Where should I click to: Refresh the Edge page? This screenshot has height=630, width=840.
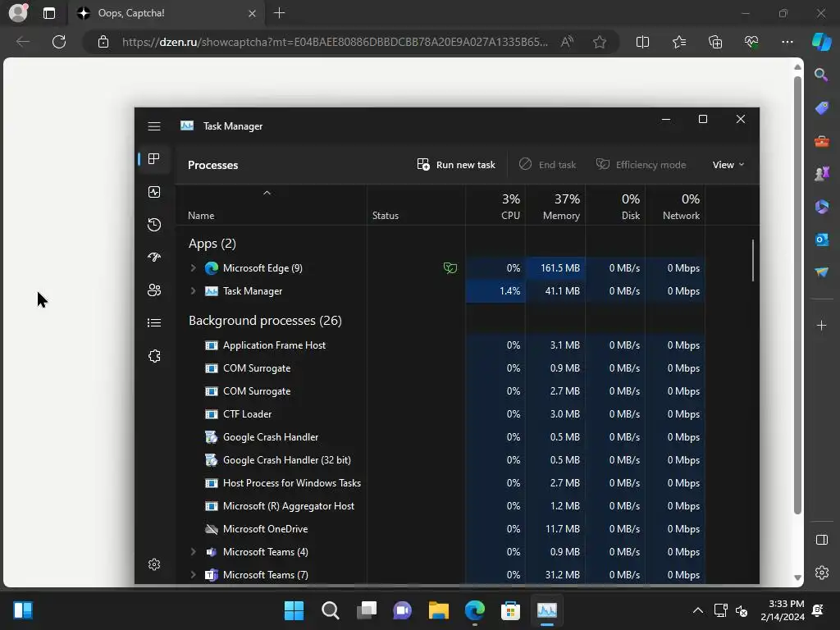pos(59,42)
